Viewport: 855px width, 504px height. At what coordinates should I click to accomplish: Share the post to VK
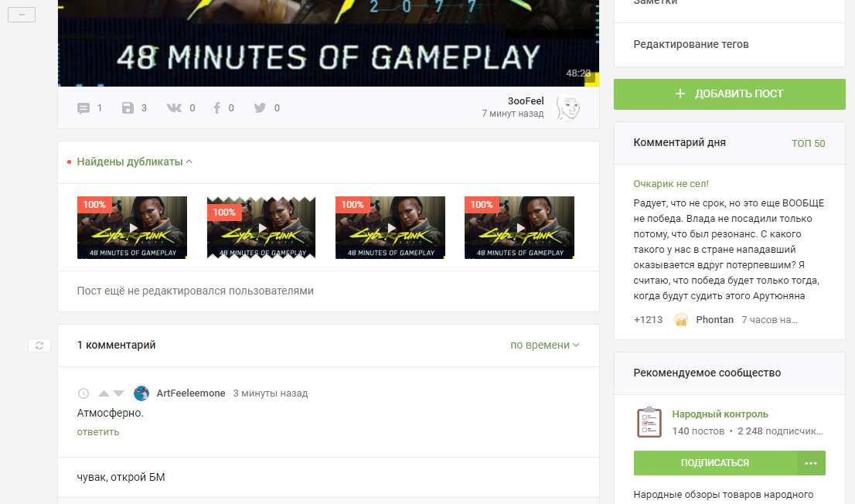coord(174,108)
